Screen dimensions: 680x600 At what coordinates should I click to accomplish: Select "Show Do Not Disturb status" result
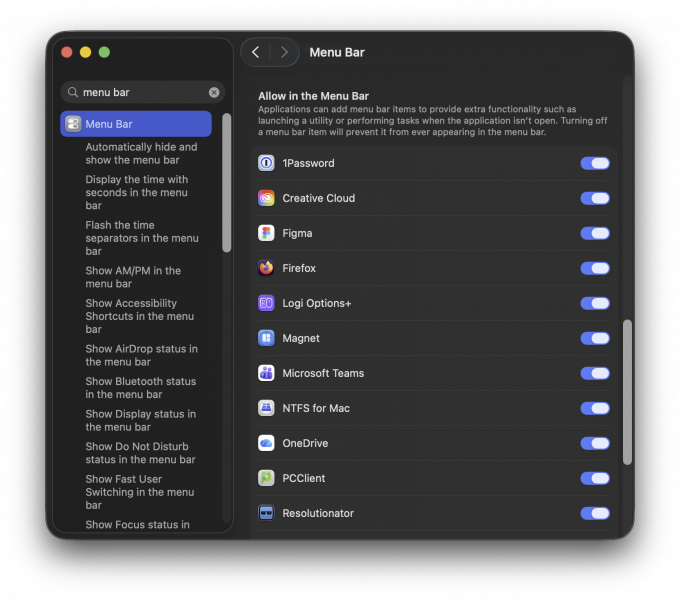tap(140, 453)
